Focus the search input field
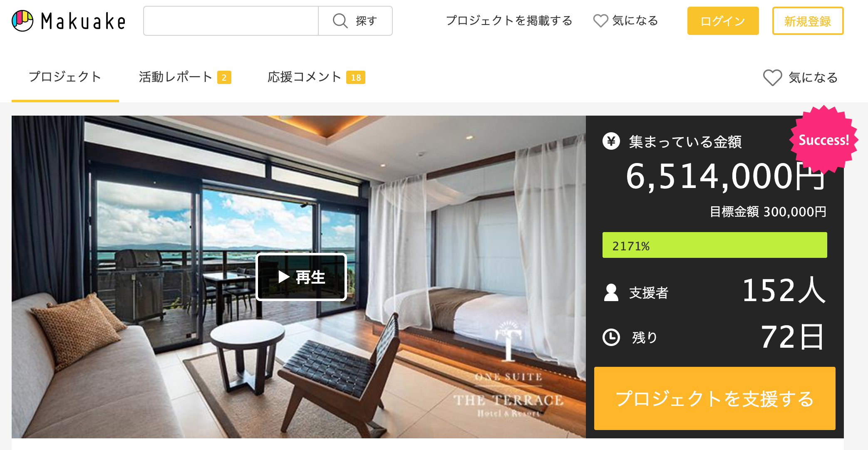 [231, 21]
